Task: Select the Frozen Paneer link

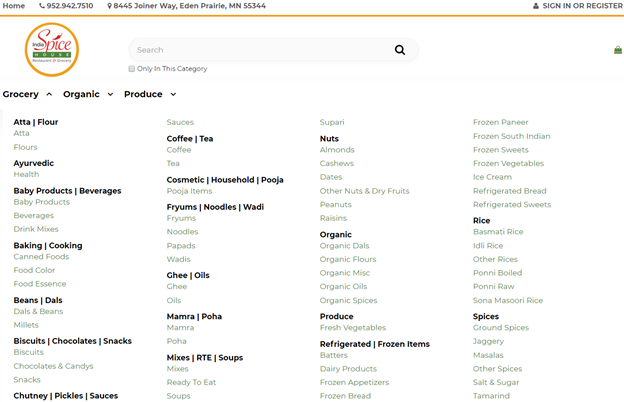Action: pyautogui.click(x=501, y=122)
